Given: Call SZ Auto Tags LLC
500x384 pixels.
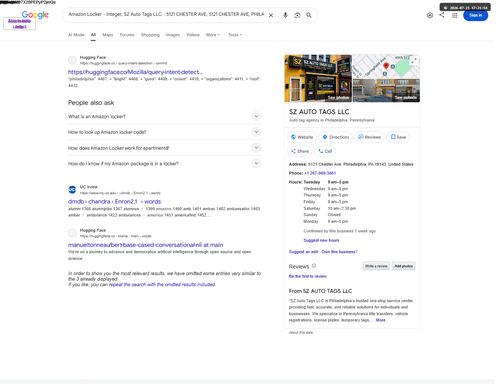Looking at the screenshot, I should pyautogui.click(x=325, y=151).
